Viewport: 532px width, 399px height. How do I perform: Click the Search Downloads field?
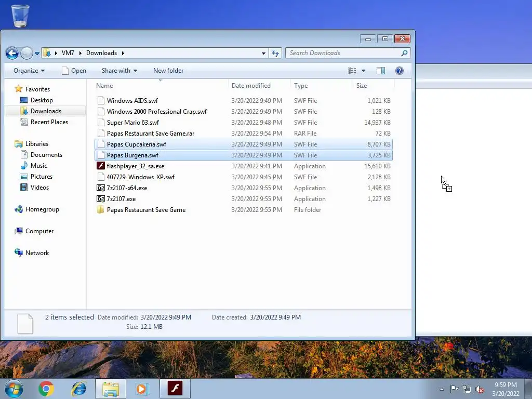pyautogui.click(x=343, y=53)
